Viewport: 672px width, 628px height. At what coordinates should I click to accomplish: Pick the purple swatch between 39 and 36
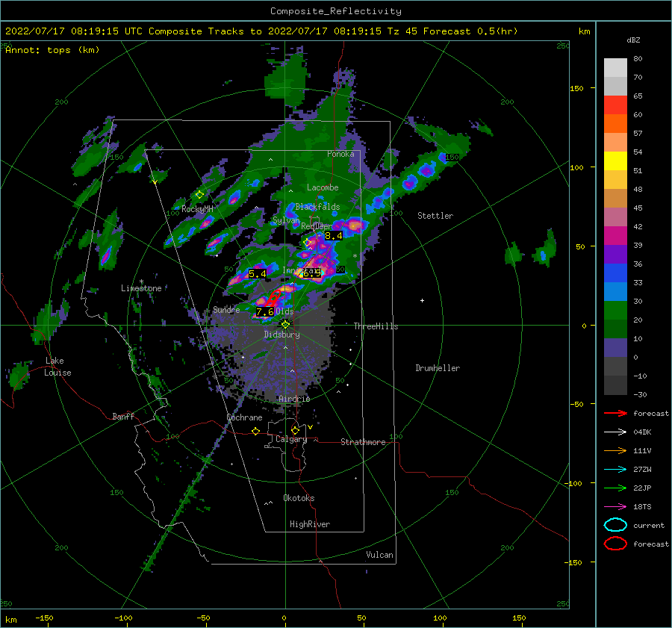click(x=615, y=254)
